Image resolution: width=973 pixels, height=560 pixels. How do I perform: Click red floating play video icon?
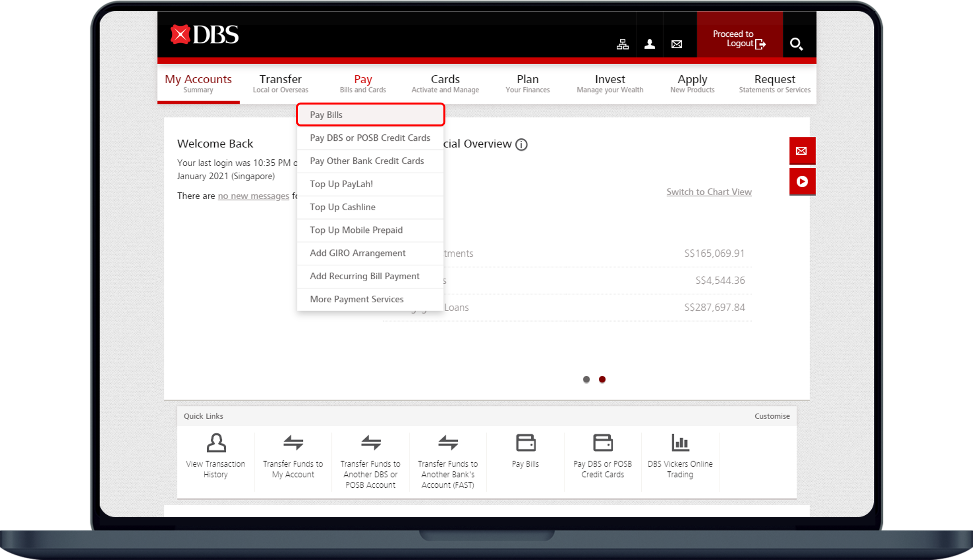coord(802,182)
